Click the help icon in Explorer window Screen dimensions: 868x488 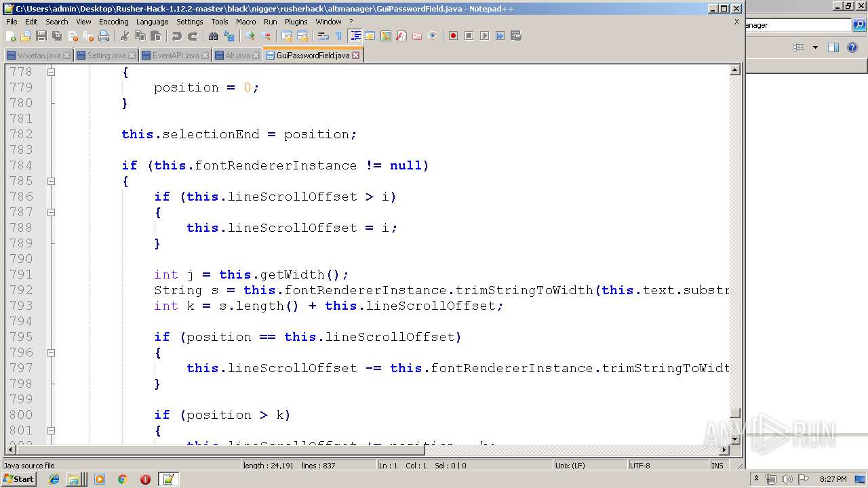(x=853, y=47)
